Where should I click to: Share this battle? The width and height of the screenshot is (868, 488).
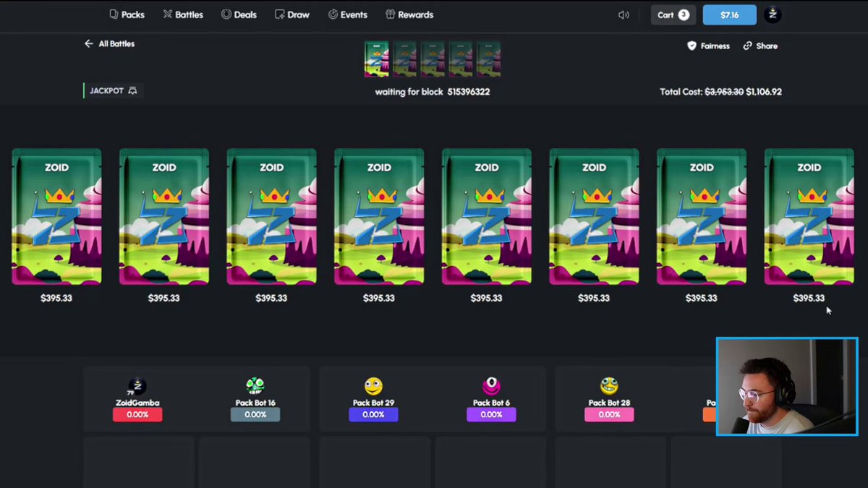(x=760, y=46)
